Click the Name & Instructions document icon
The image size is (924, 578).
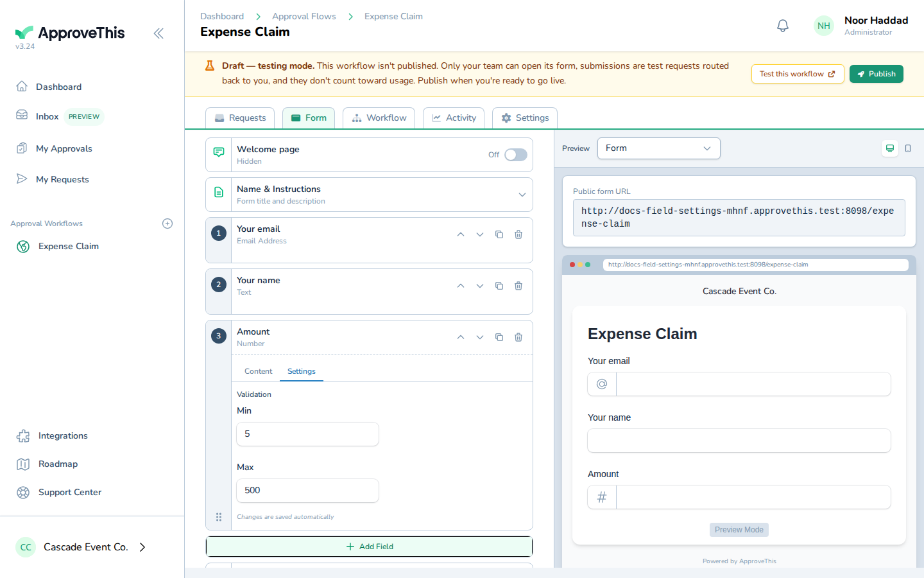click(x=219, y=192)
